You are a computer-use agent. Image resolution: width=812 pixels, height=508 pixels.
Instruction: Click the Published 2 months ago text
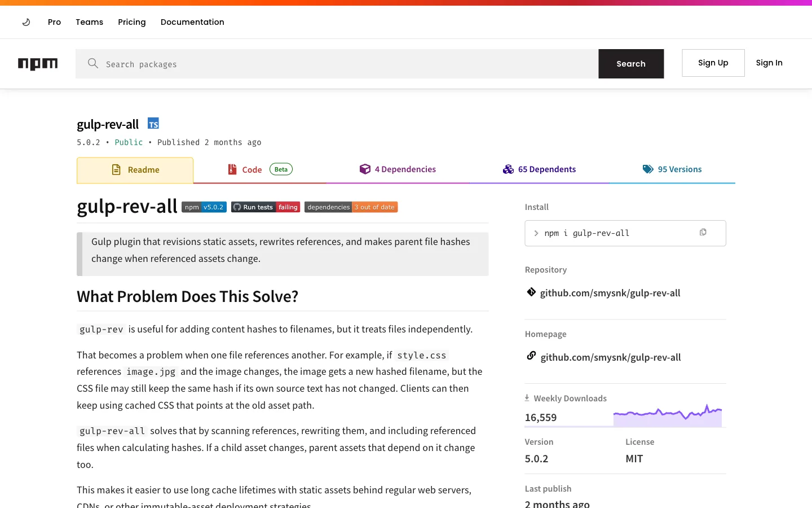(209, 142)
